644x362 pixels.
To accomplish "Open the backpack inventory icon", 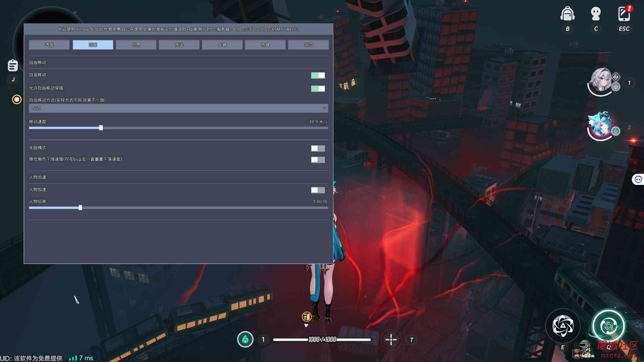I will (x=567, y=14).
